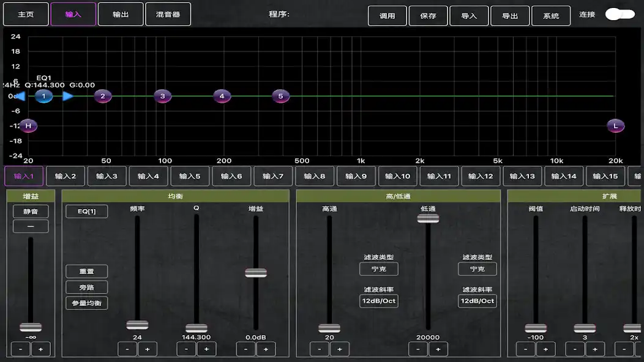Increase 阀值 threshold with plus button
Image resolution: width=644 pixels, height=362 pixels.
coord(546,349)
